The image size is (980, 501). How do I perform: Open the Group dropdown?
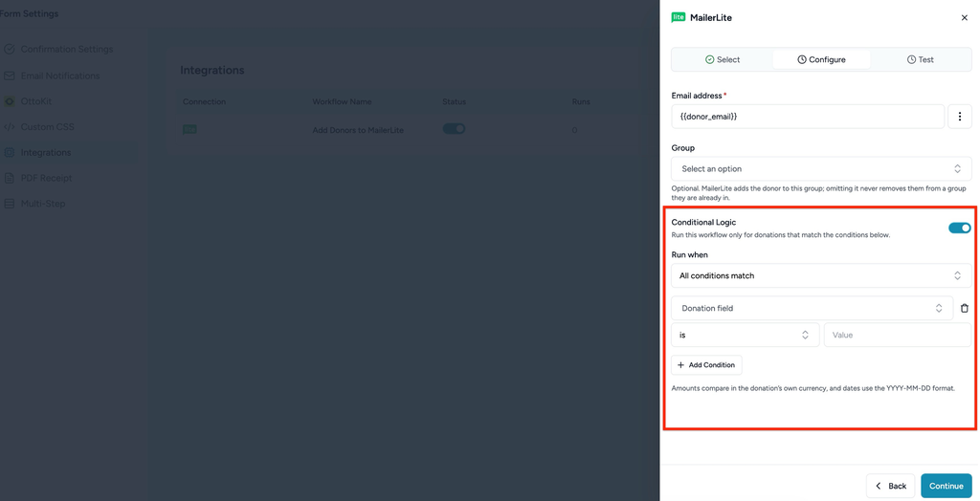821,168
